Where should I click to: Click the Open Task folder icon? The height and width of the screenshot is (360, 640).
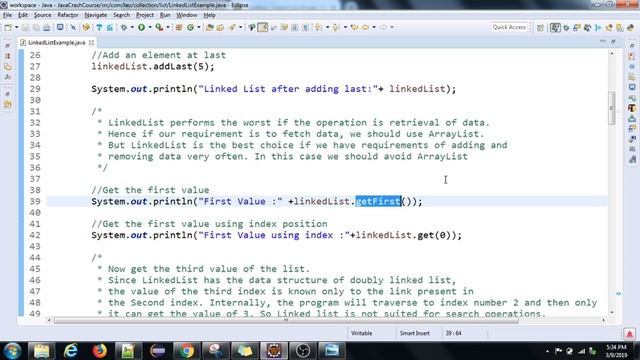(220, 27)
